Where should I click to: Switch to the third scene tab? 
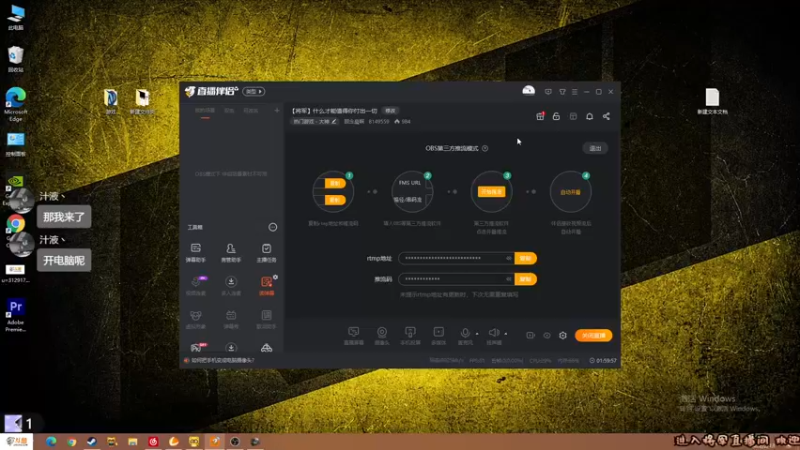pos(251,111)
